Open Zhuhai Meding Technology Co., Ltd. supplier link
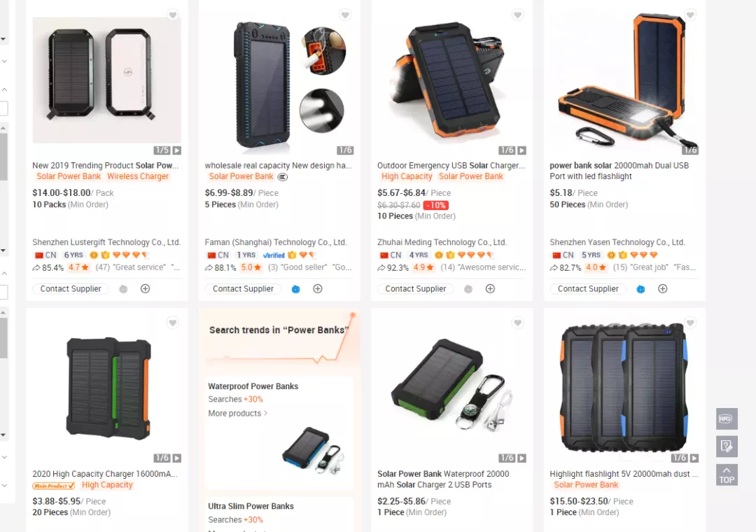The image size is (756, 532). (x=442, y=242)
